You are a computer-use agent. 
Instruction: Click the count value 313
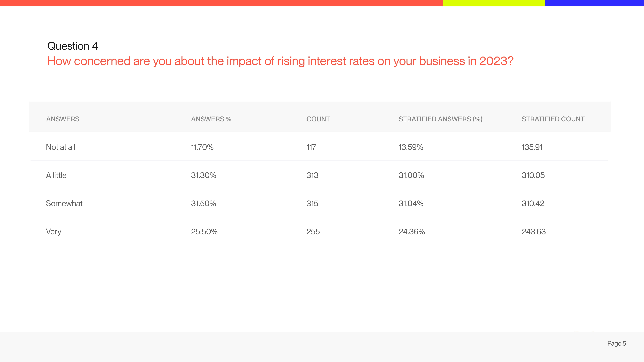pyautogui.click(x=312, y=175)
